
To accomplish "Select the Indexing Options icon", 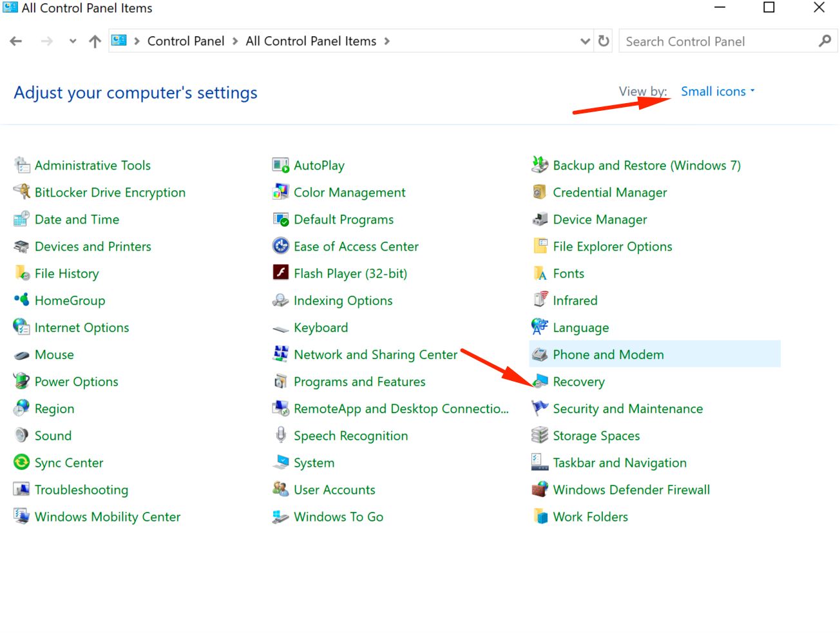I will (x=281, y=300).
